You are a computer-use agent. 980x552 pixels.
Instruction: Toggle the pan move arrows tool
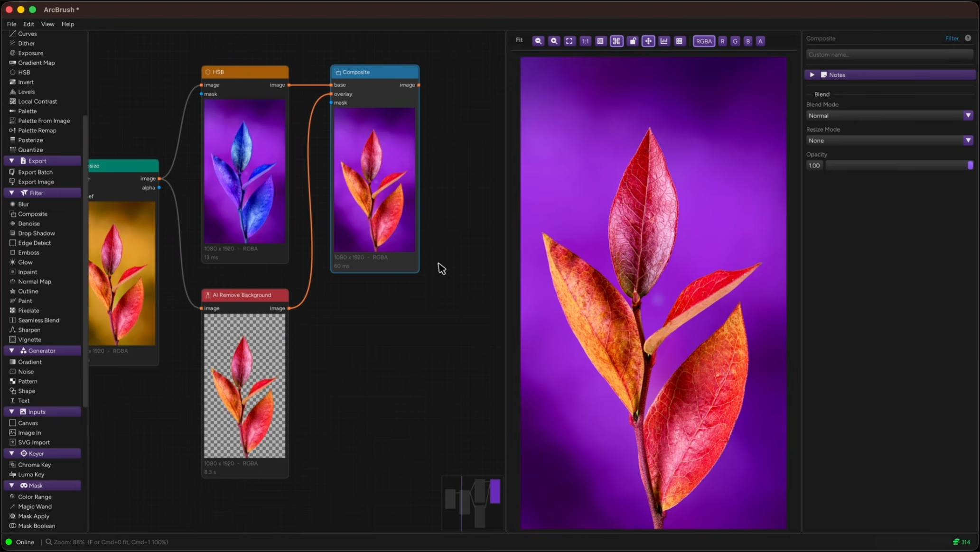648,41
